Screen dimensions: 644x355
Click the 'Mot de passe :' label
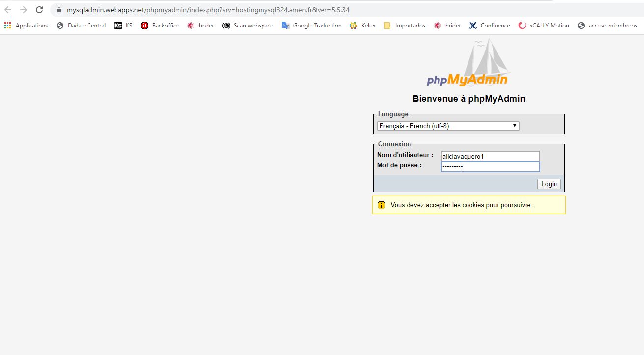(x=399, y=165)
